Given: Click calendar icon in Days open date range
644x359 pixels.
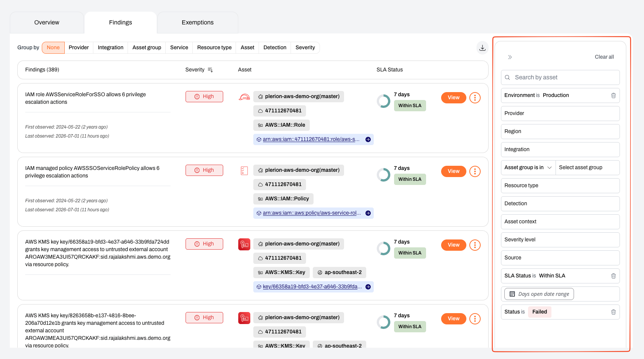Looking at the screenshot, I should [x=512, y=294].
